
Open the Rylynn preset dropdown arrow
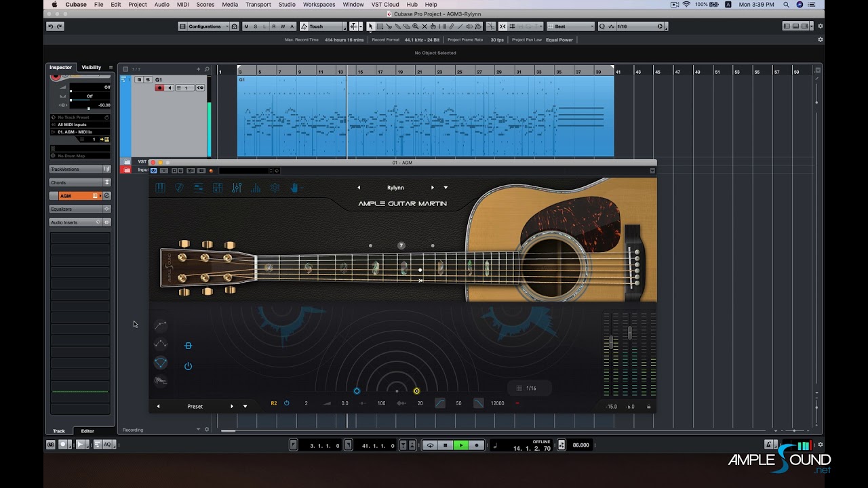click(446, 188)
